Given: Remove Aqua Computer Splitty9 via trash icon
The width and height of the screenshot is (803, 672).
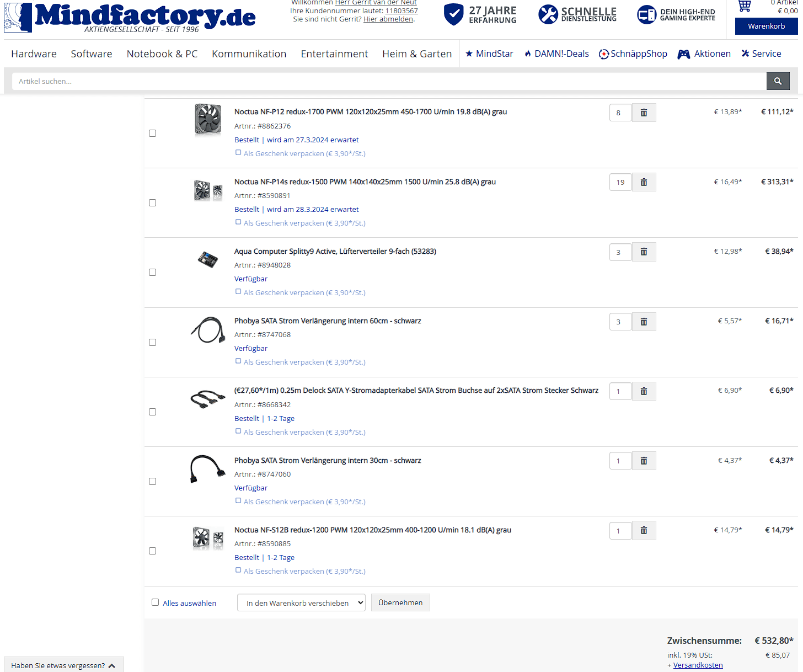Looking at the screenshot, I should (644, 252).
